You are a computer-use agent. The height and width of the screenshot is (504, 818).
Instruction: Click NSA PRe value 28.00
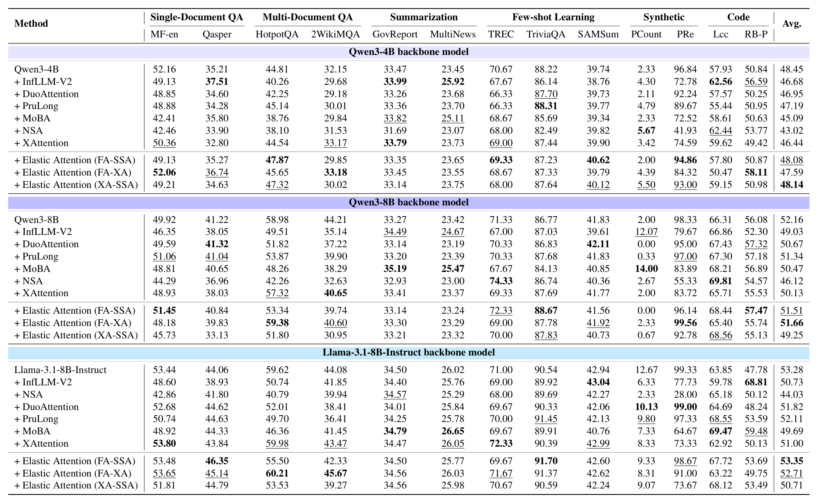tap(685, 395)
